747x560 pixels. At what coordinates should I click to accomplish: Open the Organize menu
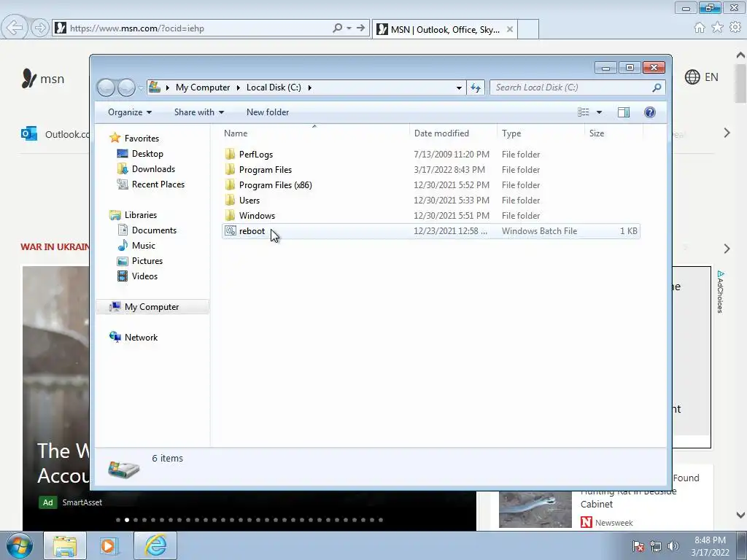tap(130, 112)
